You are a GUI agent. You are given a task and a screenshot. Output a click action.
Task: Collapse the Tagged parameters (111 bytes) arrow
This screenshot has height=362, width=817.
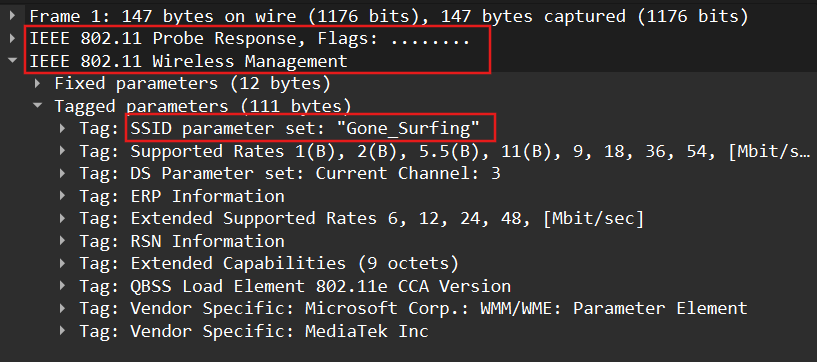click(x=38, y=106)
